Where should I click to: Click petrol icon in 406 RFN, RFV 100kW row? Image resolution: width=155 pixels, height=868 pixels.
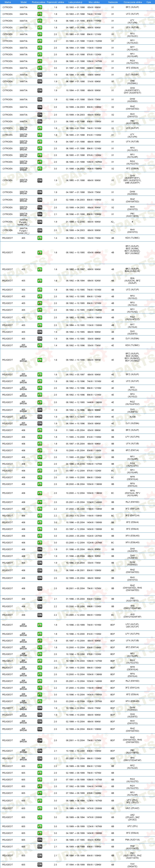tap(40, 494)
